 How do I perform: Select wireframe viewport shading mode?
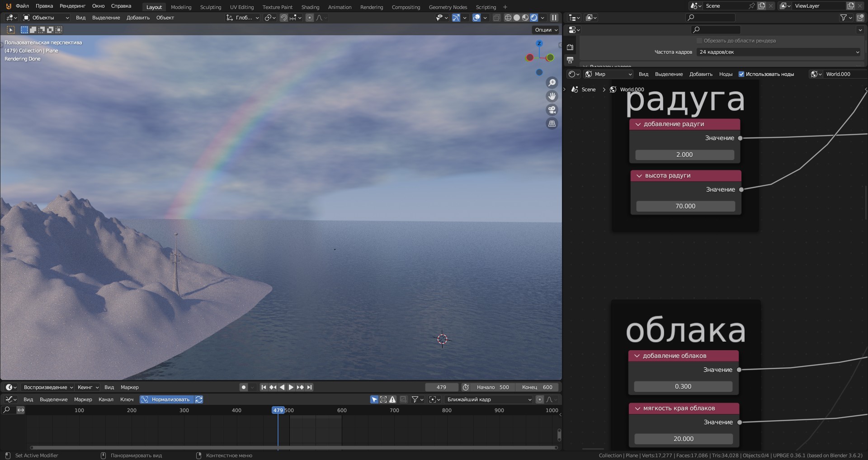(x=508, y=18)
